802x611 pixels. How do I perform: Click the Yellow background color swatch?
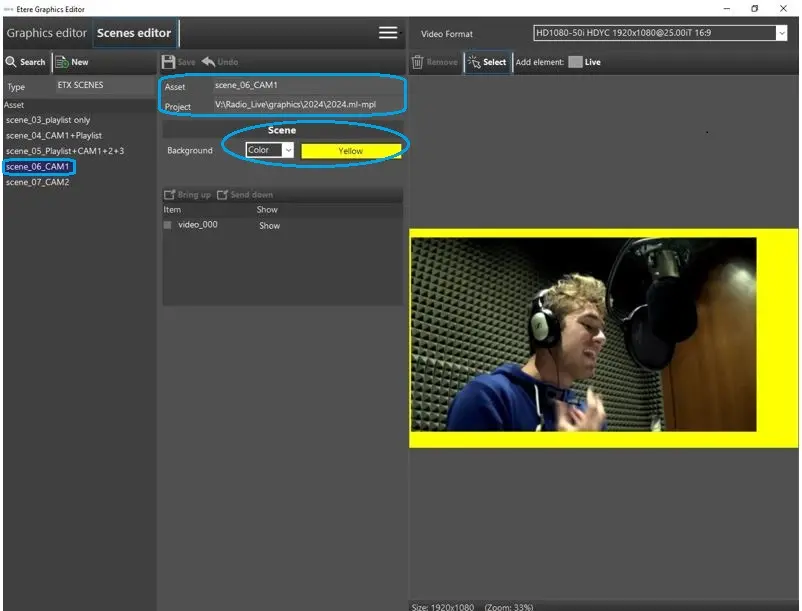(350, 151)
